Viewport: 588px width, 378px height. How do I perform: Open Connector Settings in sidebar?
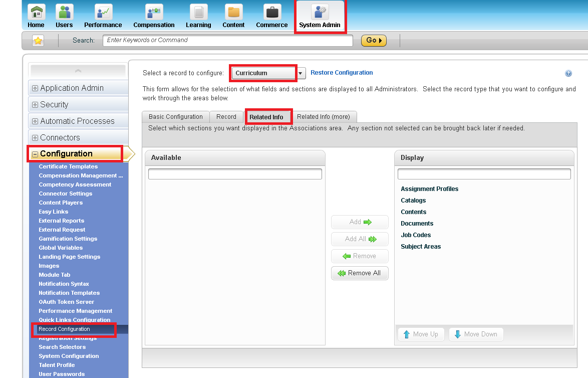(x=66, y=194)
